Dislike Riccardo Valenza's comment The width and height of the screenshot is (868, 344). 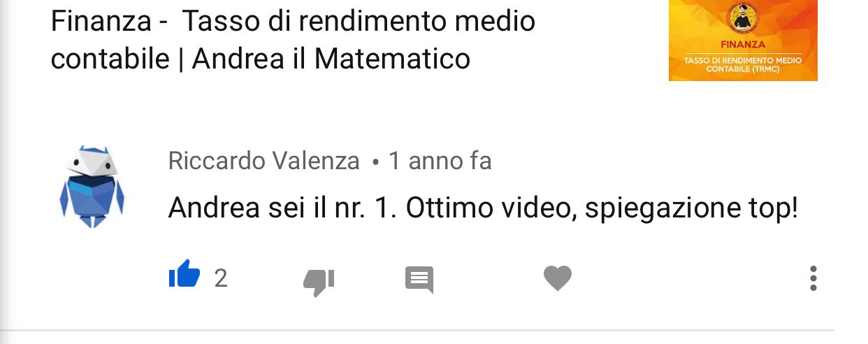(319, 281)
